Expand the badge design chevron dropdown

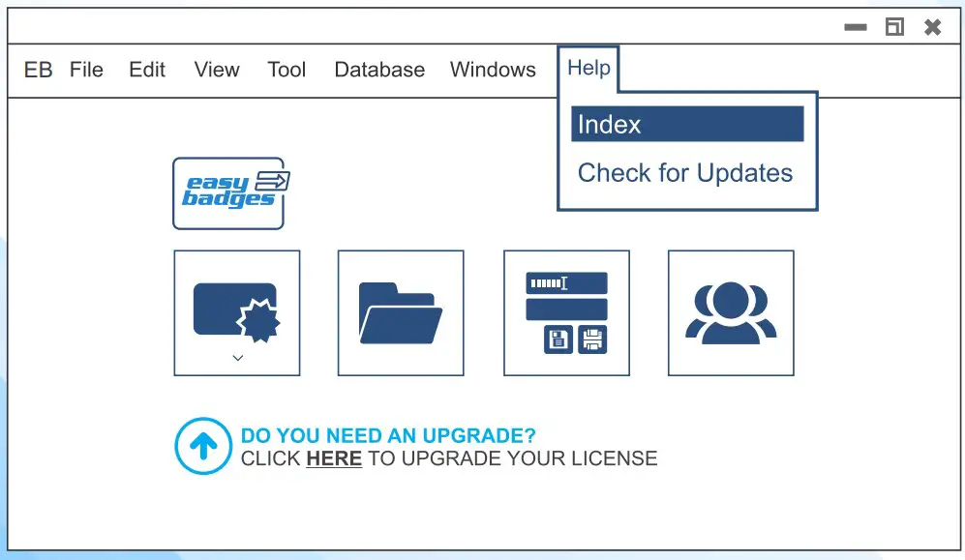[237, 358]
